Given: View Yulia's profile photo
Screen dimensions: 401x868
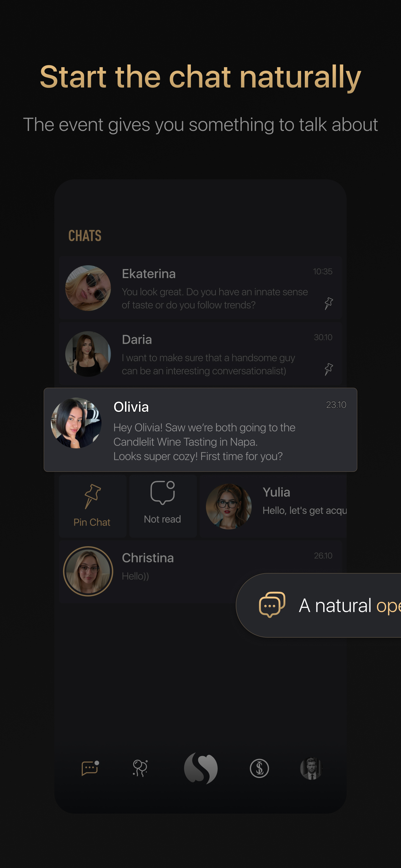Looking at the screenshot, I should click(x=229, y=506).
